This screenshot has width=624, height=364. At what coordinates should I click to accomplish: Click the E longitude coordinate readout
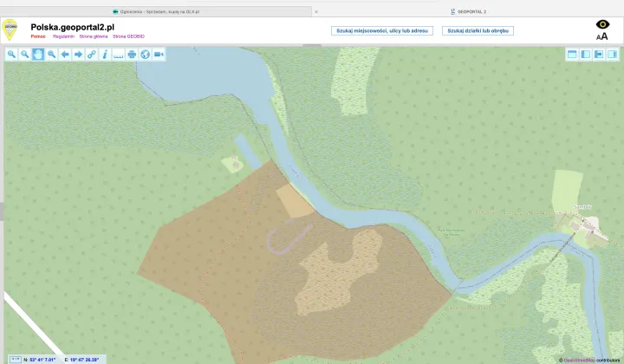point(81,360)
